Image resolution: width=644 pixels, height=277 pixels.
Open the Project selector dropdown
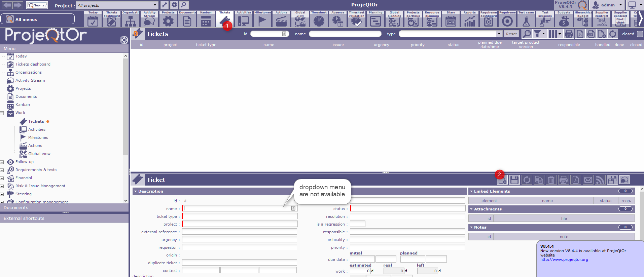point(155,5)
